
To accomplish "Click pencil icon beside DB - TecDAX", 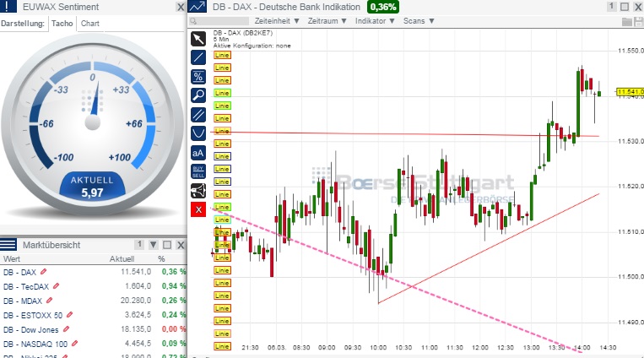I will pos(57,286).
